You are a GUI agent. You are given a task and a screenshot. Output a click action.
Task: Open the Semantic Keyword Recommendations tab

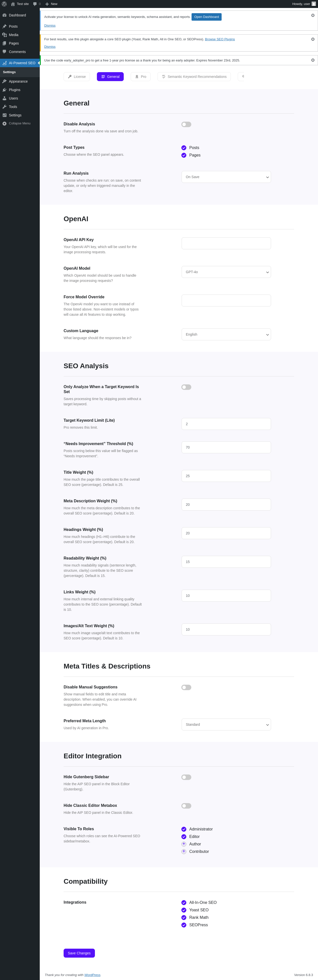coord(194,76)
